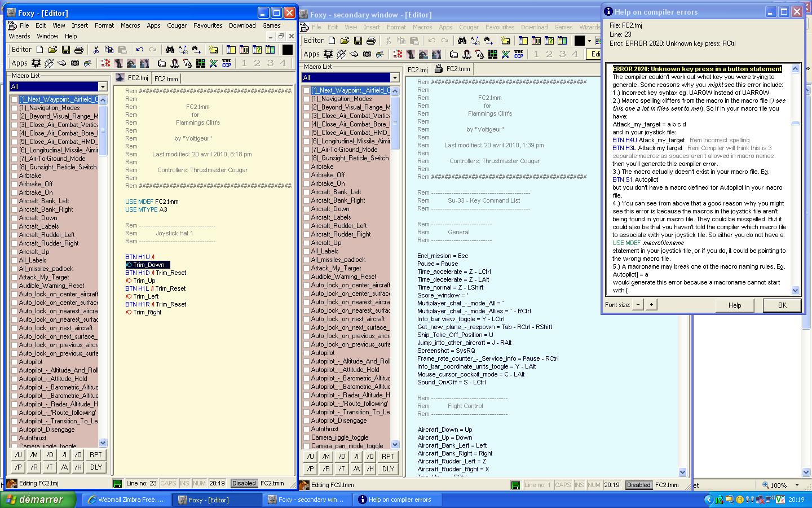Click OK in compiler errors help
812x508 pixels.
pyautogui.click(x=782, y=305)
